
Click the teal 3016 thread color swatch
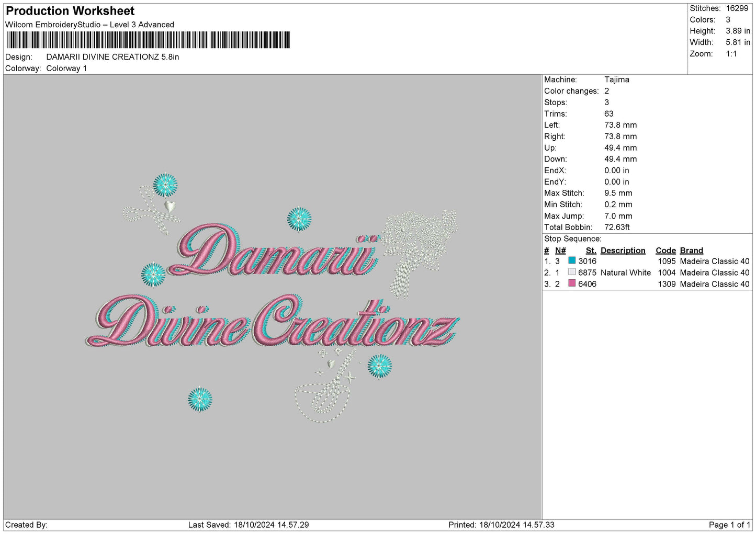tap(572, 260)
